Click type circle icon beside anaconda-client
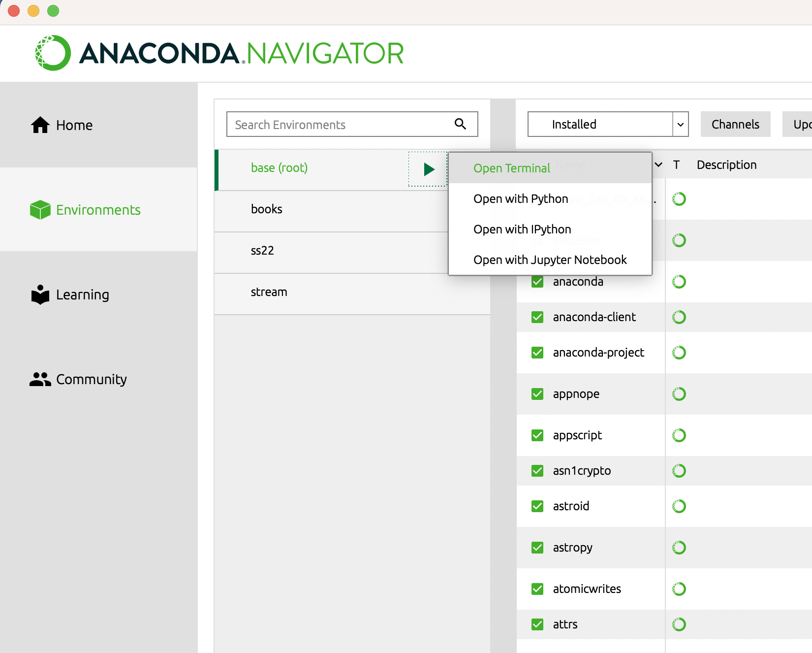 pyautogui.click(x=679, y=317)
